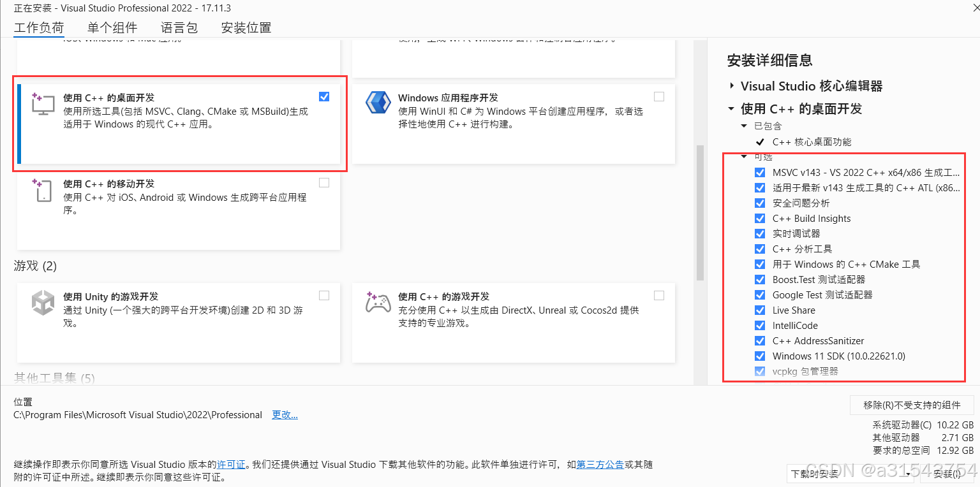Uncheck the Boost.Test 测试适配器 option

(x=760, y=280)
